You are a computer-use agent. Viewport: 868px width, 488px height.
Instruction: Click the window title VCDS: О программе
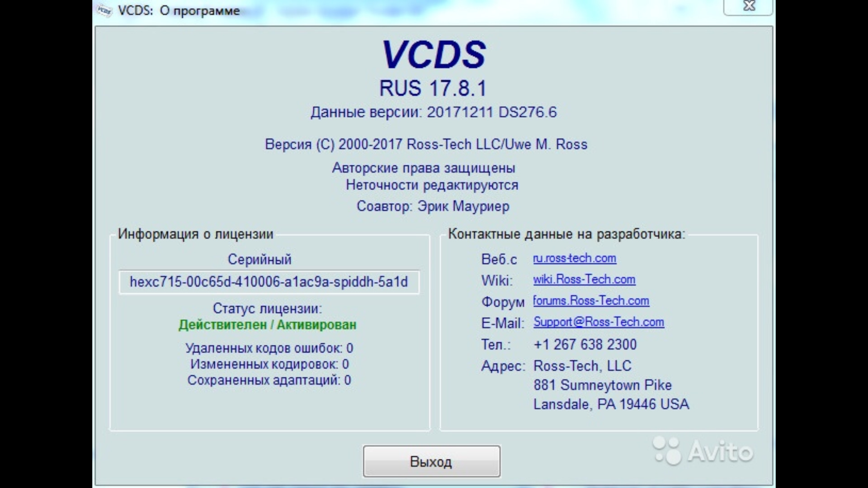tap(179, 10)
